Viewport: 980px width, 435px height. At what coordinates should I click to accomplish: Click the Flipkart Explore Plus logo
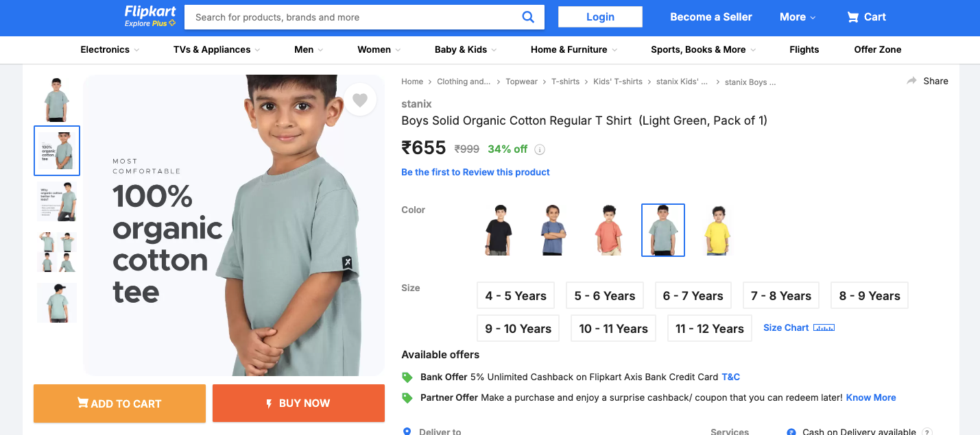click(x=150, y=16)
